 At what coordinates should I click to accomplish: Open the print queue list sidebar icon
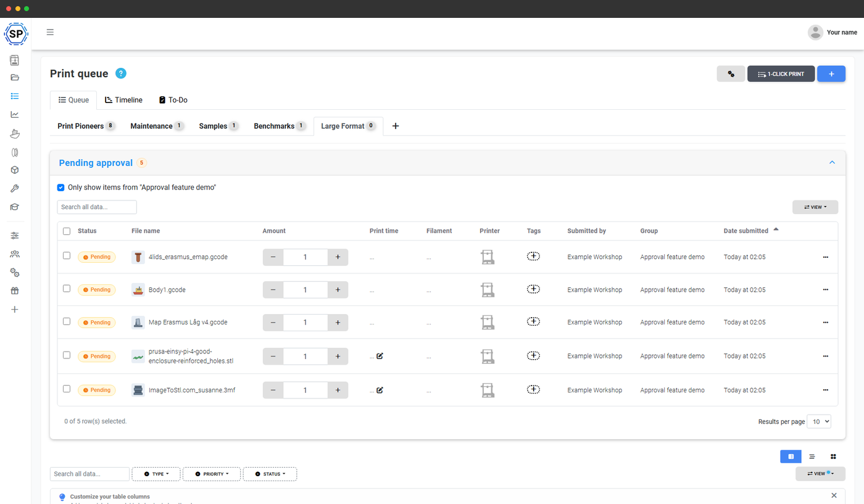[15, 96]
